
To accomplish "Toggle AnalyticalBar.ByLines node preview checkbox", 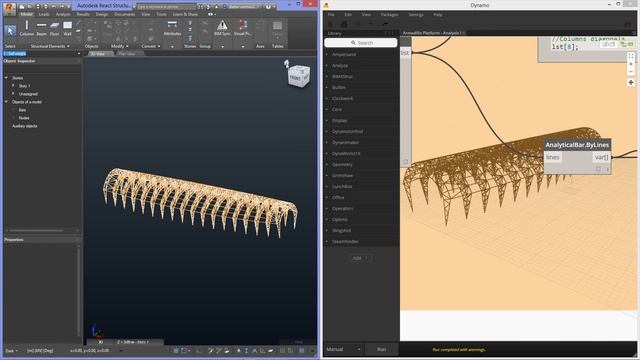I will click(x=598, y=169).
